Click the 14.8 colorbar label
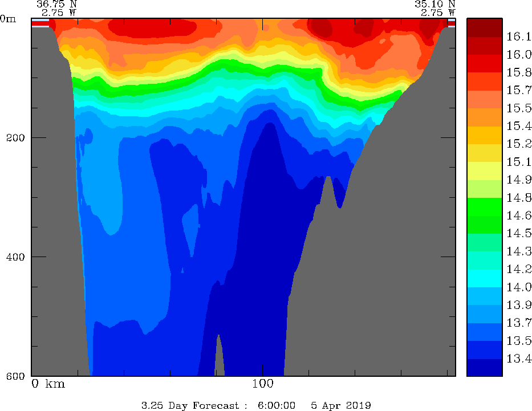This screenshot has height=411, width=532. coord(519,198)
